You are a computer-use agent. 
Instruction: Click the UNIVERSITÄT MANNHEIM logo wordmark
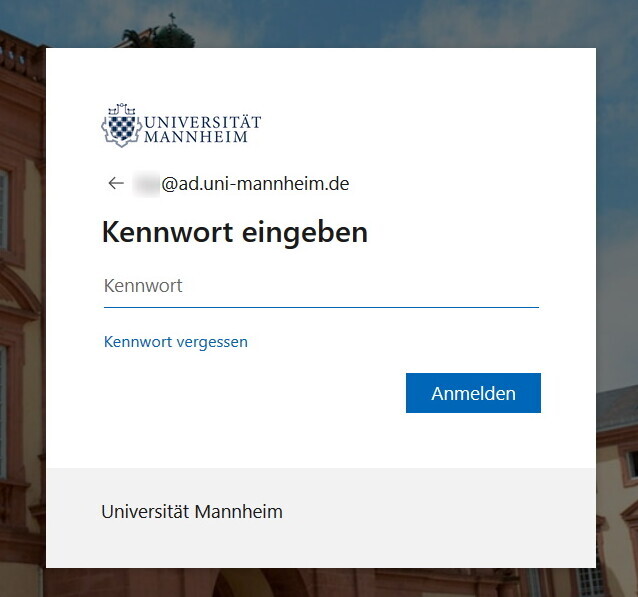coord(203,129)
